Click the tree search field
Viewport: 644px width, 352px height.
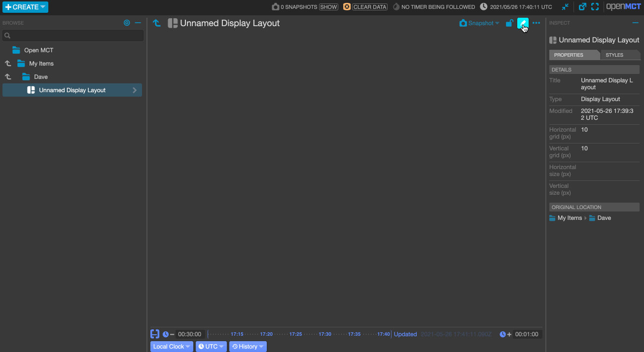pos(73,35)
